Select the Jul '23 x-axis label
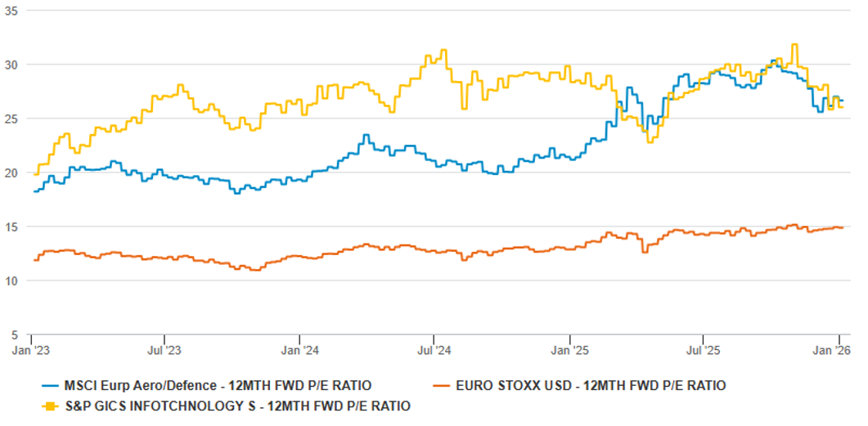This screenshot has width=868, height=426. coord(165,350)
